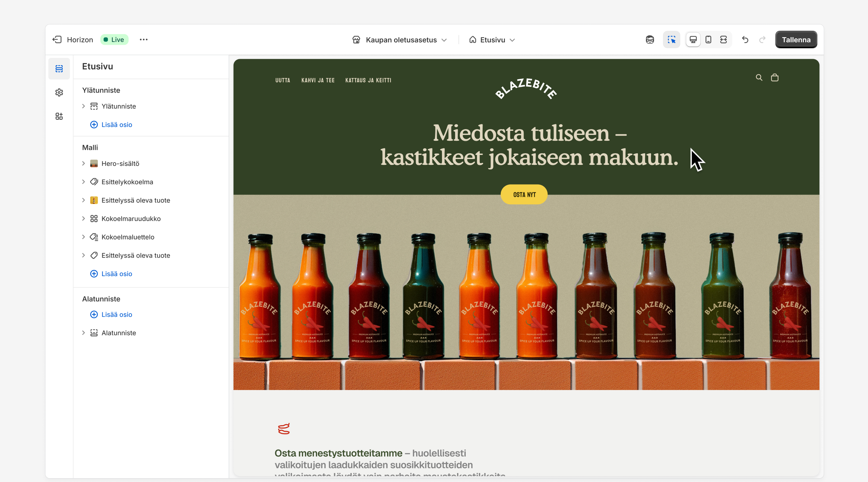Select the Esittelykokoelma section row
Viewport: 868px width, 482px height.
point(151,182)
